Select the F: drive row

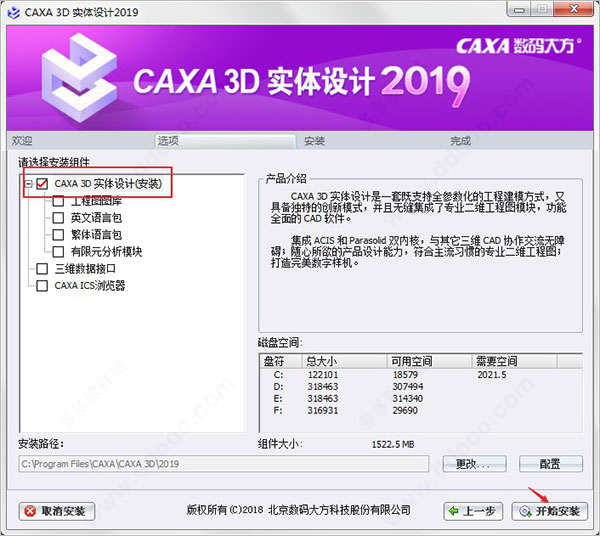(x=421, y=411)
